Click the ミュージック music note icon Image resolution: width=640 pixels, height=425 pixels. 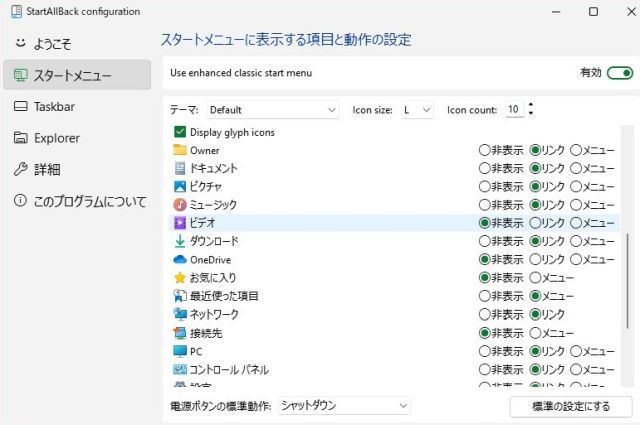click(x=180, y=205)
